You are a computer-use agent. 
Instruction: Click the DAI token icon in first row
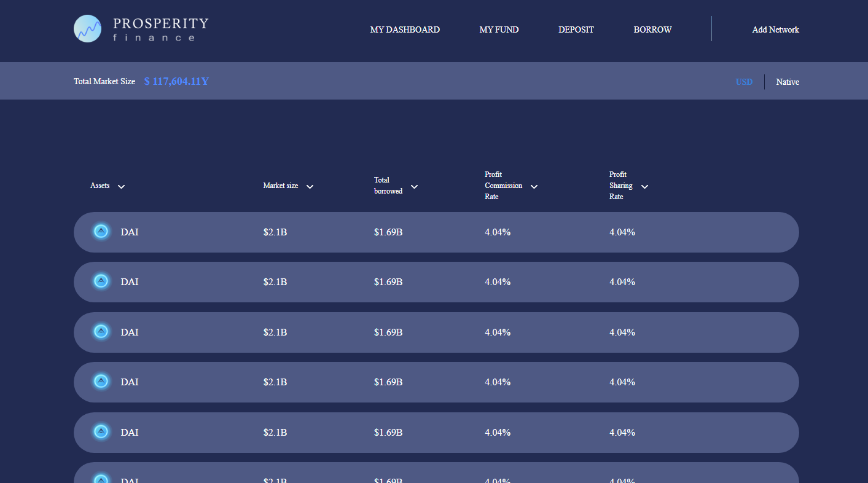[101, 232]
